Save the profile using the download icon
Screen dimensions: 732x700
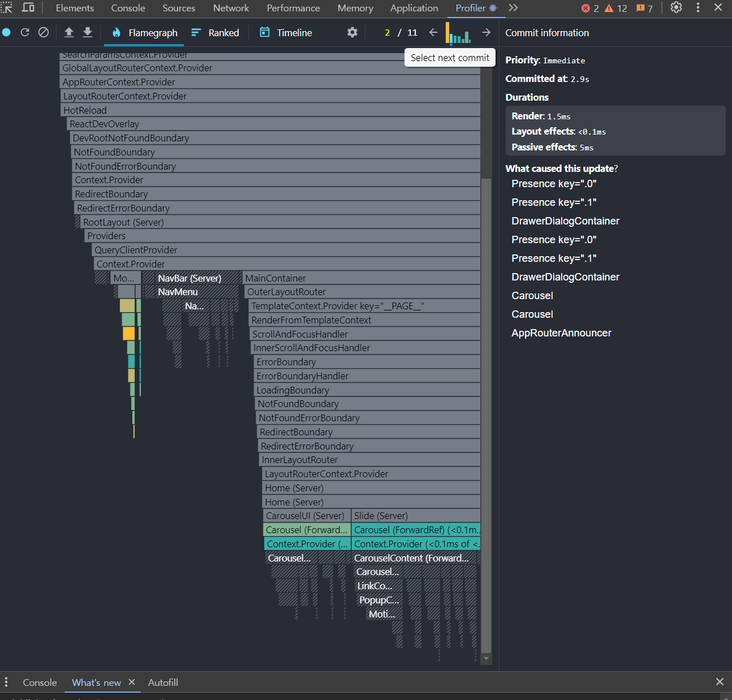click(x=88, y=32)
